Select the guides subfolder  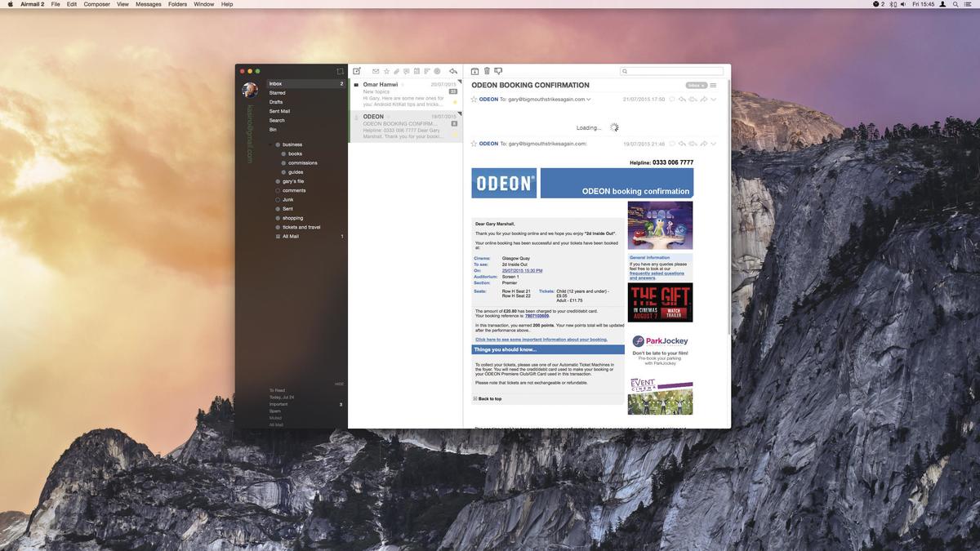(x=296, y=172)
